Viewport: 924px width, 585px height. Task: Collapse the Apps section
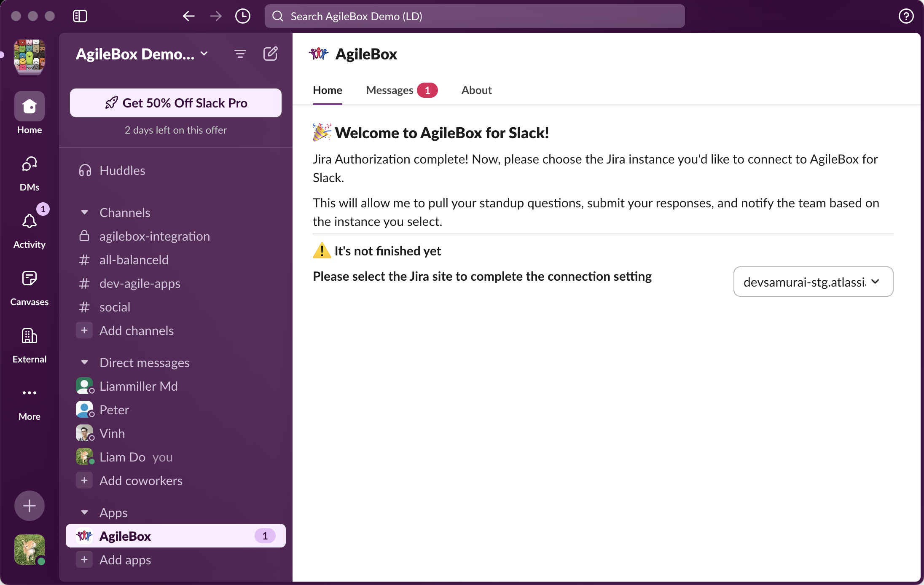pos(85,513)
